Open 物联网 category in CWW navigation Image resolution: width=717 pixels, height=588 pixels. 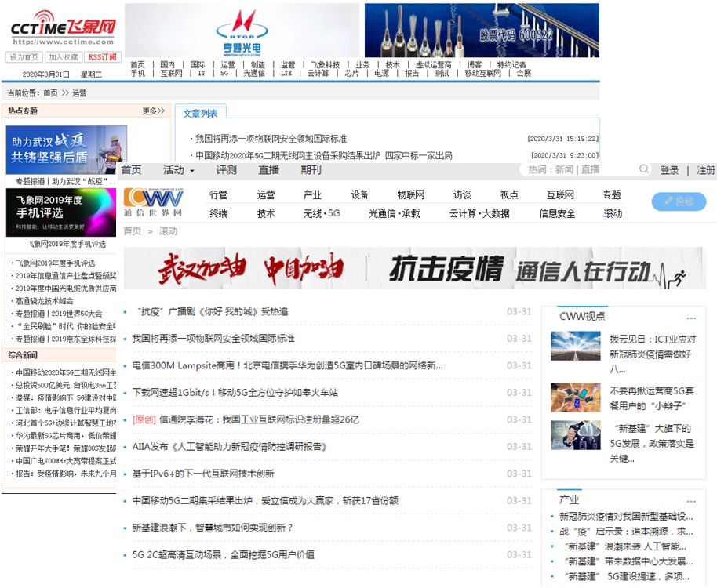pos(411,195)
